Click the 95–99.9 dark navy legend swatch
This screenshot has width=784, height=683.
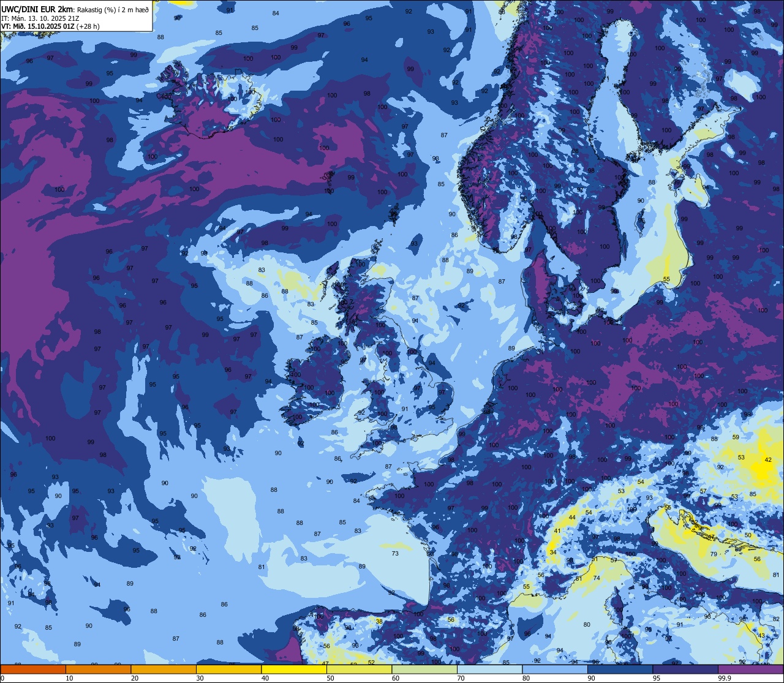pyautogui.click(x=685, y=669)
